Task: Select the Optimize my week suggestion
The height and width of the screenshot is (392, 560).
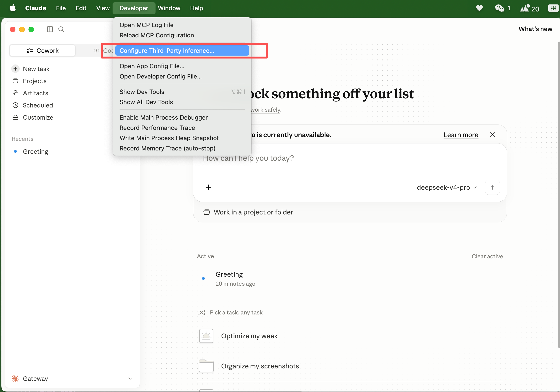Action: click(x=350, y=336)
